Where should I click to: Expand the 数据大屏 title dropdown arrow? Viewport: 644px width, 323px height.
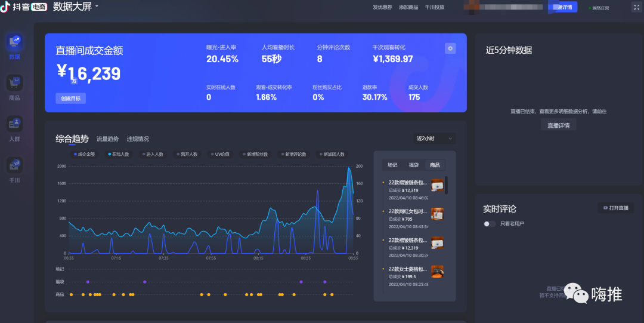tap(97, 6)
